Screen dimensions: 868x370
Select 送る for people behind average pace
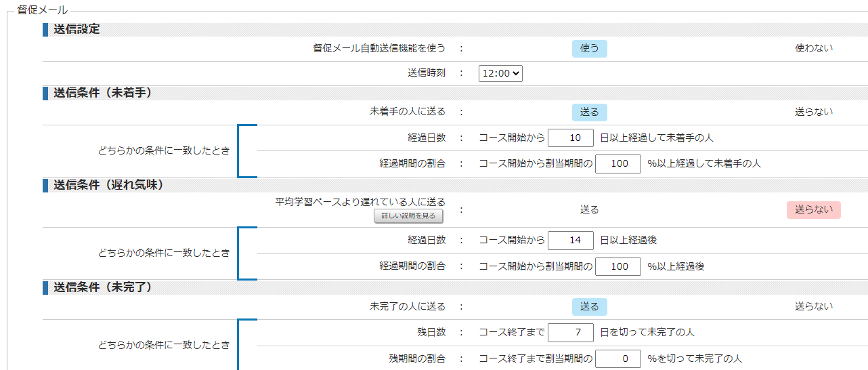(589, 210)
